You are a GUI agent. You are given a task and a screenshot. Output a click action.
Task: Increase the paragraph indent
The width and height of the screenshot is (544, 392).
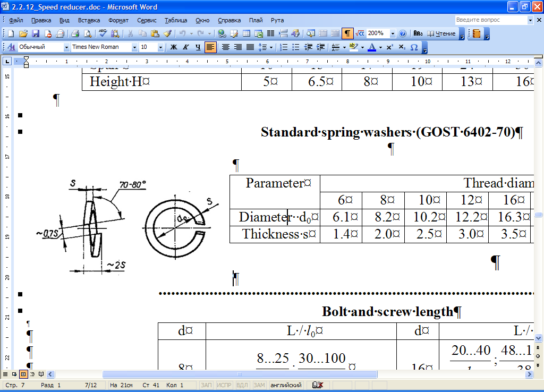320,47
